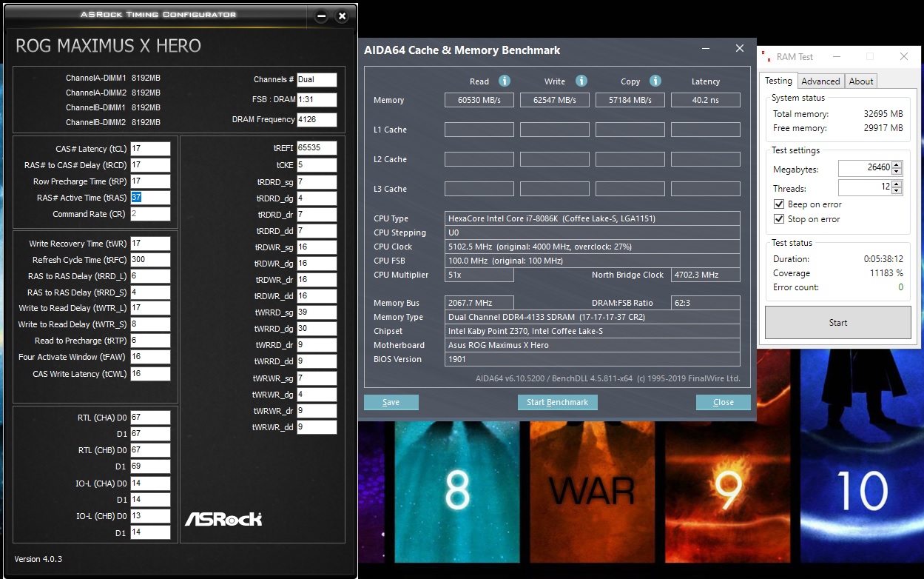
Task: Click the RAS# Active Time (tRAS) field
Action: (150, 198)
